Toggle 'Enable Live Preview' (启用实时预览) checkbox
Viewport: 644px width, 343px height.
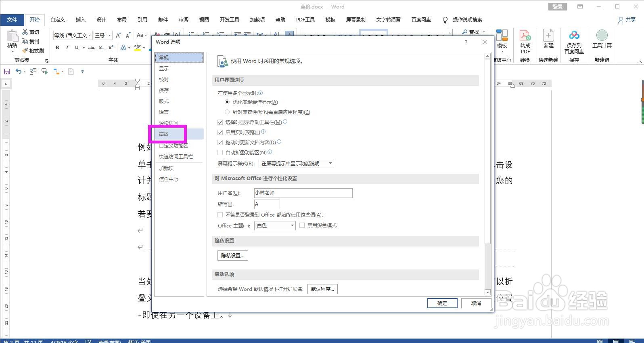(220, 132)
